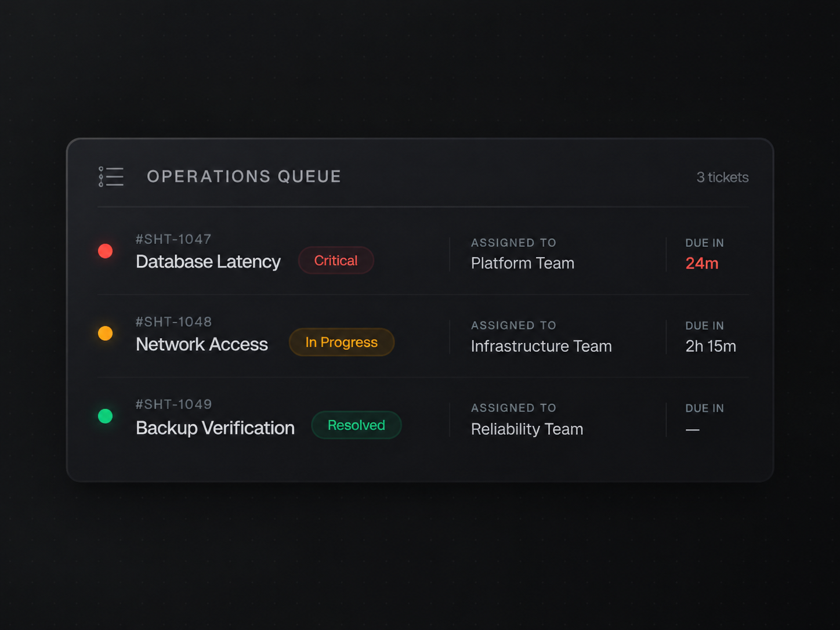Click the DUE IN label in Network Access row
This screenshot has width=840, height=630.
[705, 326]
